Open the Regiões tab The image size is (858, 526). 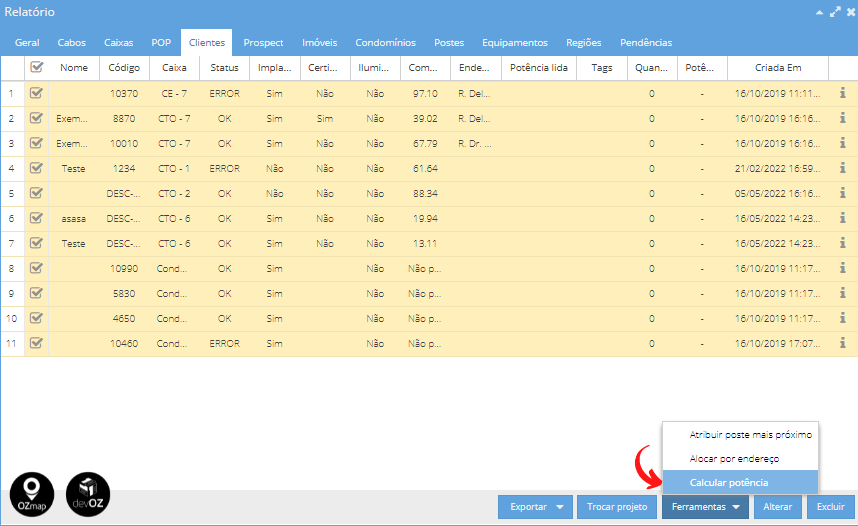584,43
